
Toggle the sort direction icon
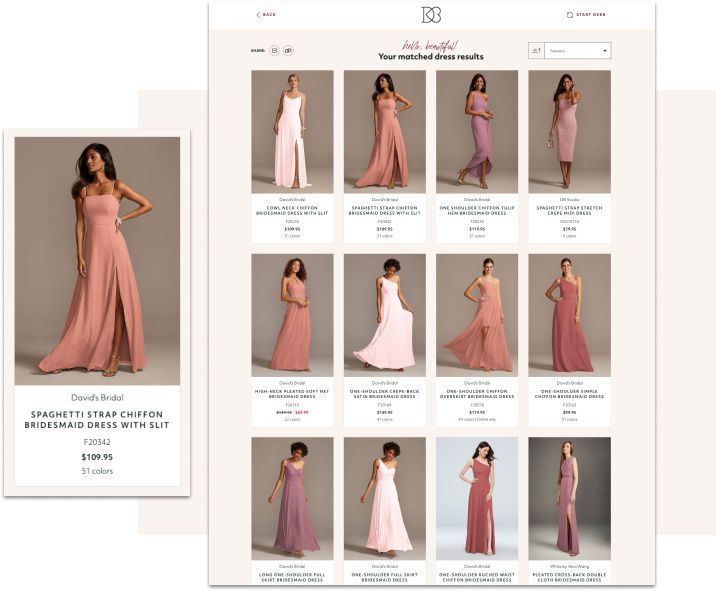536,51
